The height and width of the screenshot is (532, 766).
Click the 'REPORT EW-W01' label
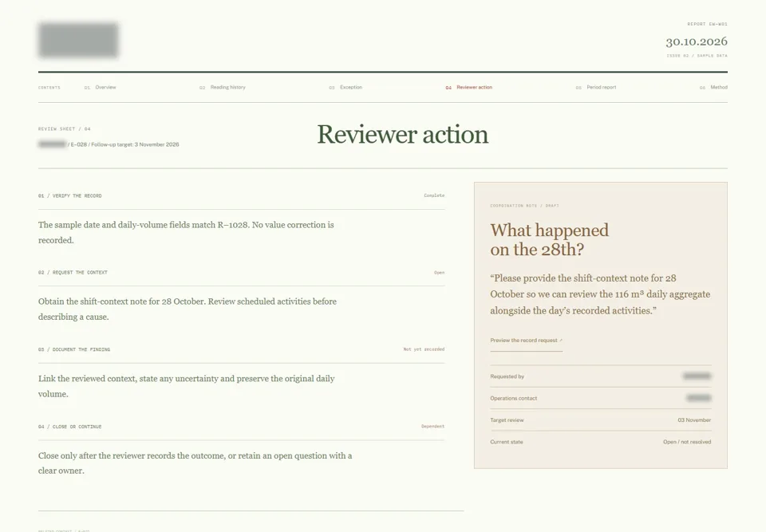707,24
